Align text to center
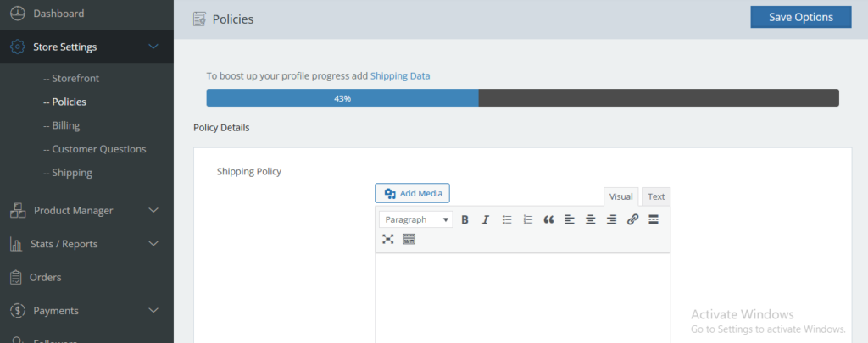The image size is (868, 343). pyautogui.click(x=590, y=219)
